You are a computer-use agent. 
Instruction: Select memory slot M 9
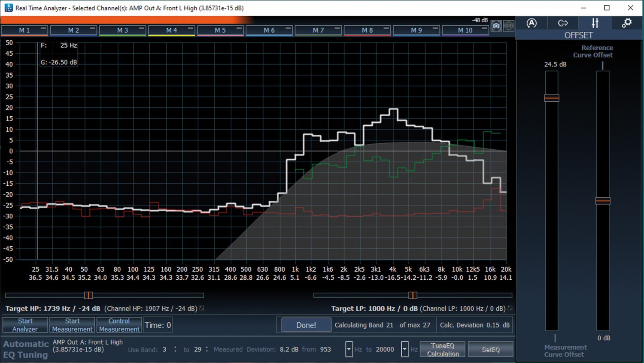click(416, 30)
